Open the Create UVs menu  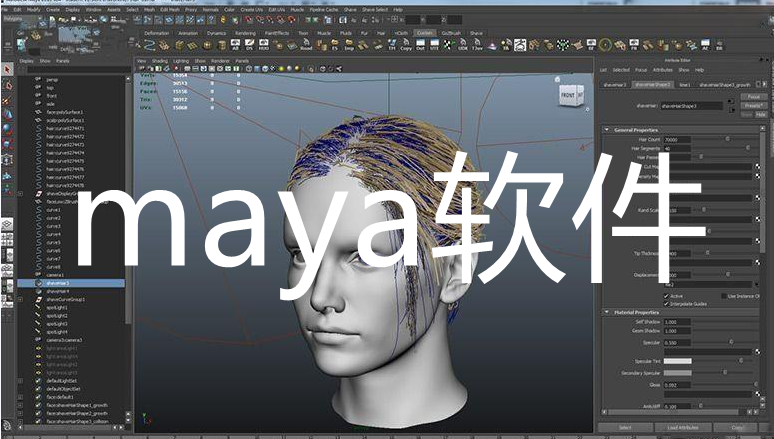(251, 9)
